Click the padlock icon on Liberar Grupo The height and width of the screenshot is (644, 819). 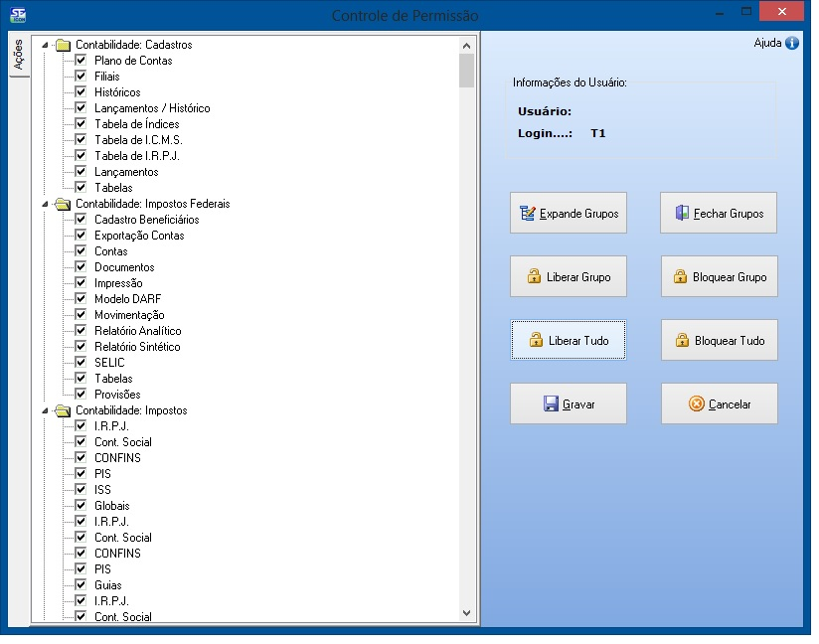click(x=534, y=276)
